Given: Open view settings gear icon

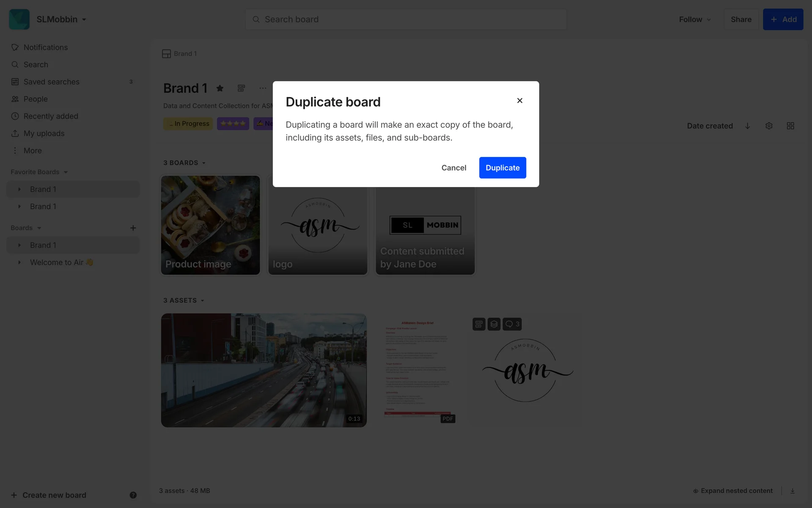Looking at the screenshot, I should (769, 126).
